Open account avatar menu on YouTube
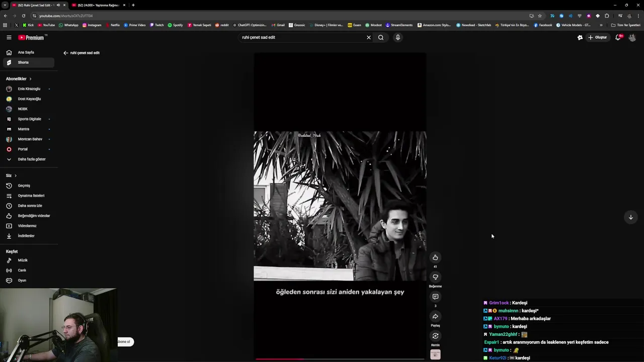Screen dimensions: 644x362 pyautogui.click(x=632, y=37)
